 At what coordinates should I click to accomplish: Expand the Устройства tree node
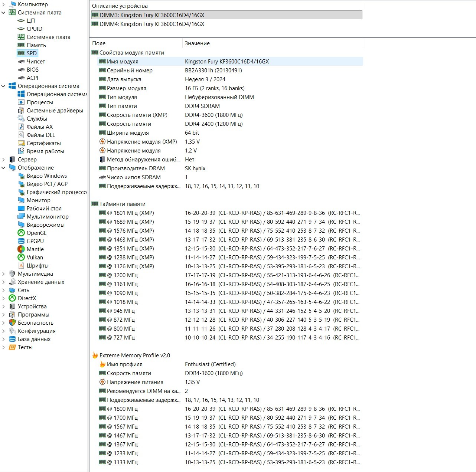point(3,306)
